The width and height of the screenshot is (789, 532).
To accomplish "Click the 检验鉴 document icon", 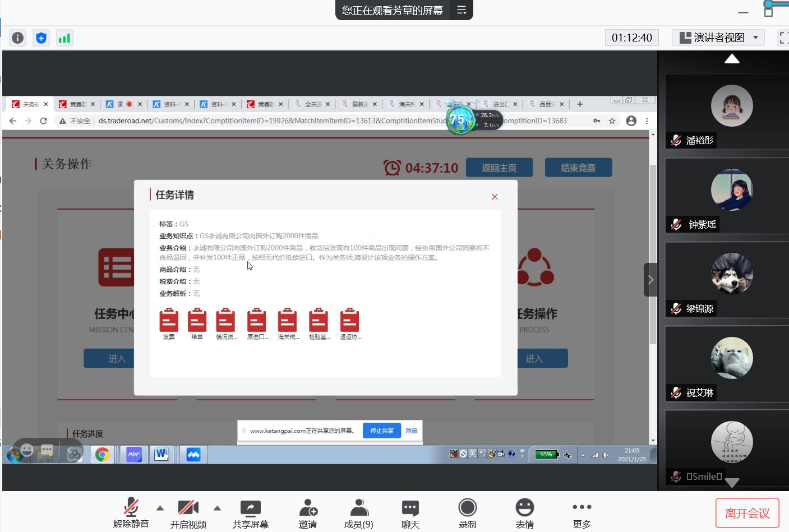I will [x=319, y=321].
